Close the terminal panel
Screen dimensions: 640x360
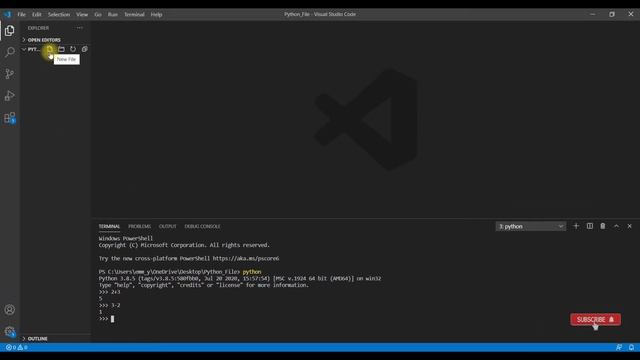[629, 226]
